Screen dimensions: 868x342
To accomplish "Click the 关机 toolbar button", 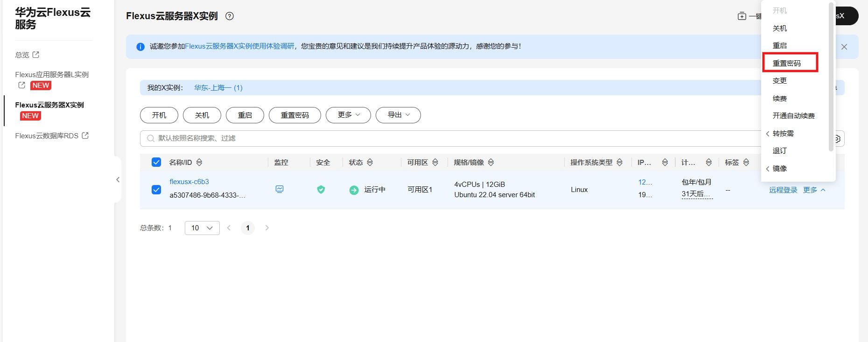I will coord(202,115).
